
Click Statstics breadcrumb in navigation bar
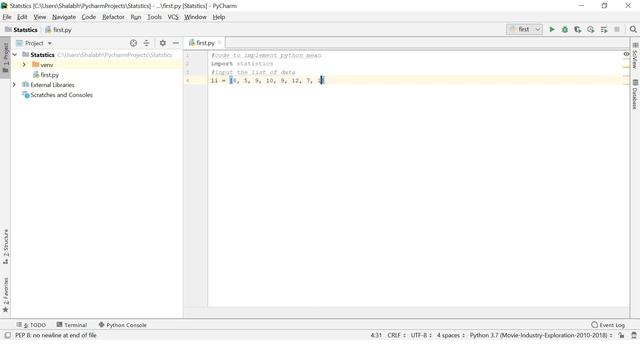(x=21, y=29)
